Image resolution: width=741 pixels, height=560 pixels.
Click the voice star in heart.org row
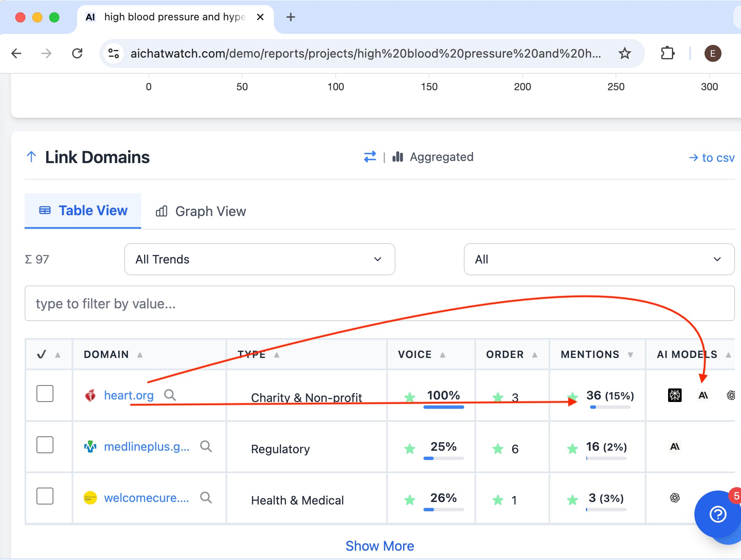pyautogui.click(x=409, y=397)
